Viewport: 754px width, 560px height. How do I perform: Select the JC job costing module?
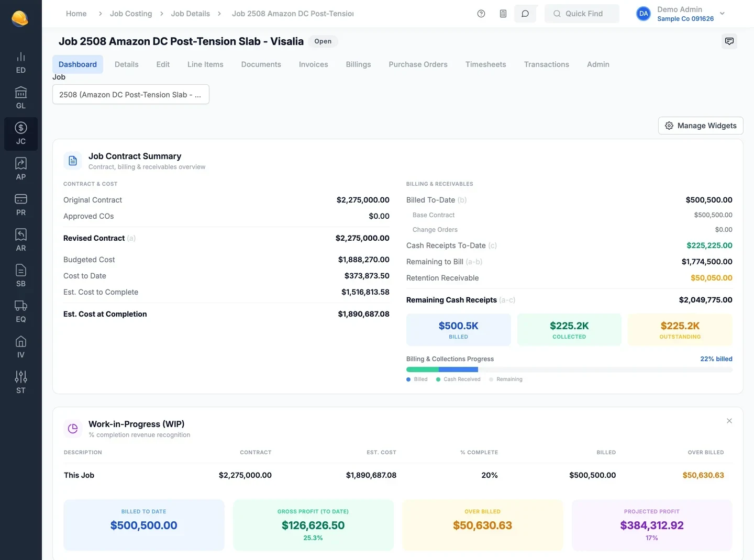(x=21, y=134)
